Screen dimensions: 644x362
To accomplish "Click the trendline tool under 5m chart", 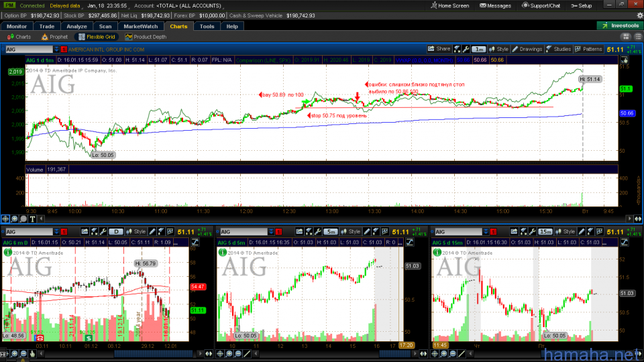I will (x=247, y=354).
